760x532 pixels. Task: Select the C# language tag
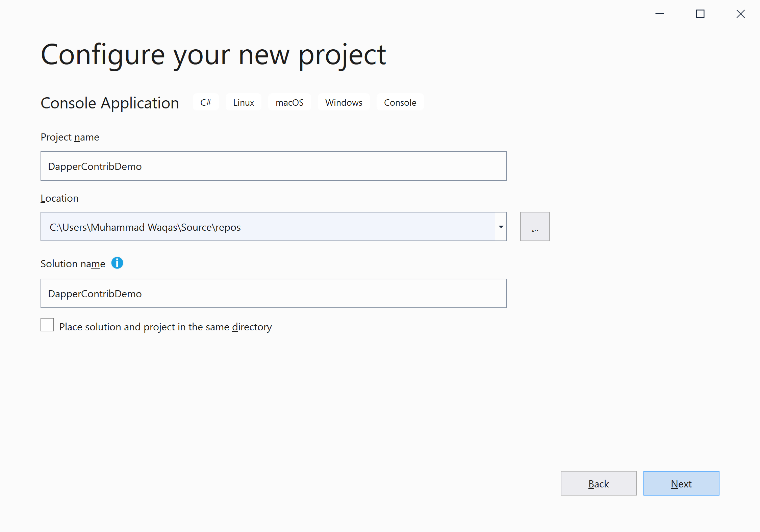(x=205, y=102)
